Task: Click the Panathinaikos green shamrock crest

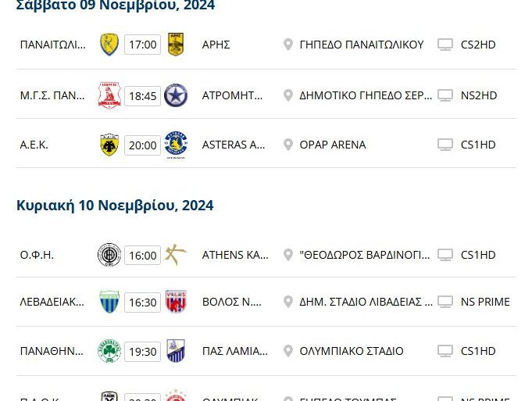Action: point(109,351)
